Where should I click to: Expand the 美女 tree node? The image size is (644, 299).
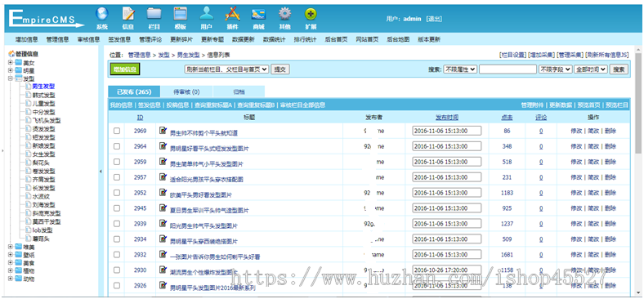11,62
